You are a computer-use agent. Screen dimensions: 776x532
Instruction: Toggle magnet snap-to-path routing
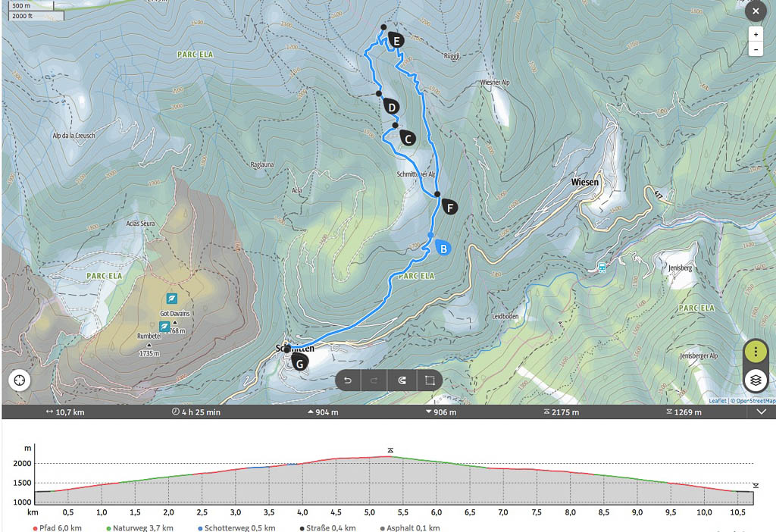pyautogui.click(x=402, y=380)
